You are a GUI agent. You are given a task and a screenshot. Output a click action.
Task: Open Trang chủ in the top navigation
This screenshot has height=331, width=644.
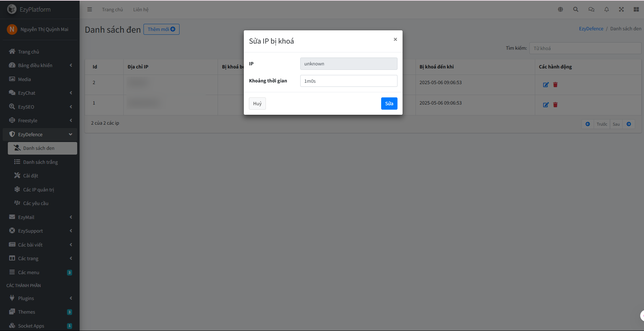[x=112, y=9]
